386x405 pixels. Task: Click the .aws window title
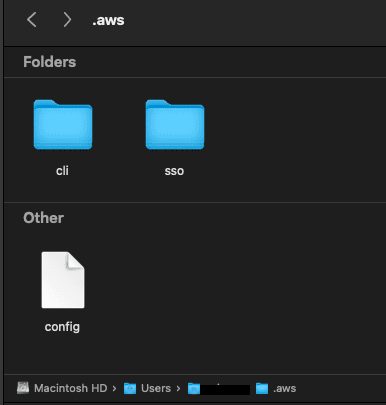pos(108,20)
